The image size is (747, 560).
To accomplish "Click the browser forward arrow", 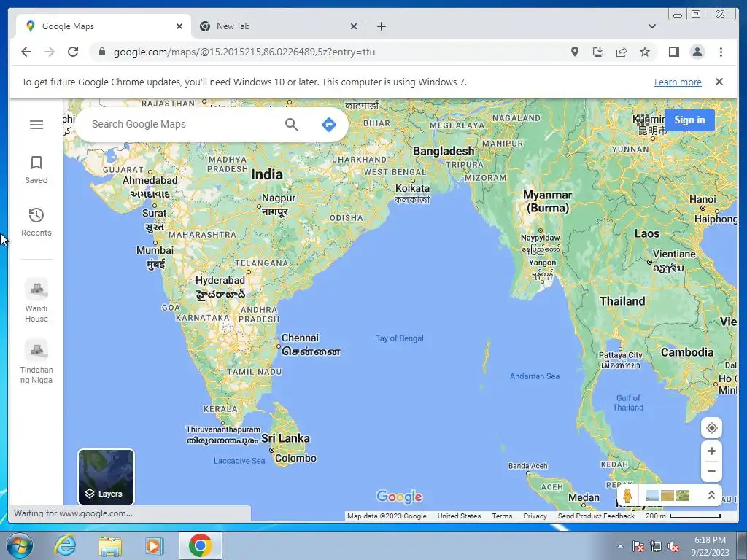I will pyautogui.click(x=50, y=52).
